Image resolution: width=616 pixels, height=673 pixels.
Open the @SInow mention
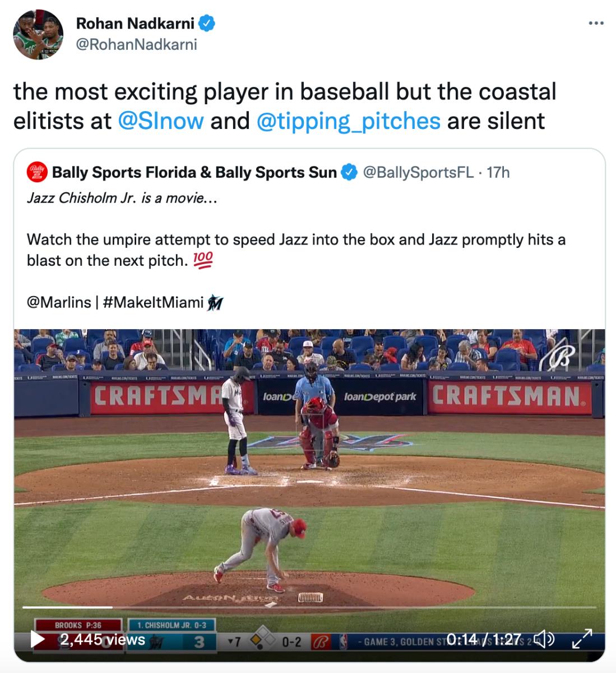point(160,120)
